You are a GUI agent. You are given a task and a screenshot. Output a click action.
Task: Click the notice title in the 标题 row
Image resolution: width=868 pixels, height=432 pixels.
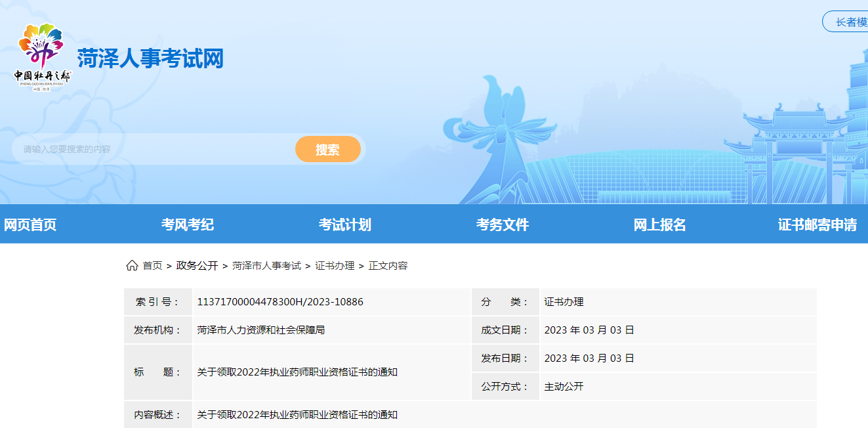click(297, 372)
